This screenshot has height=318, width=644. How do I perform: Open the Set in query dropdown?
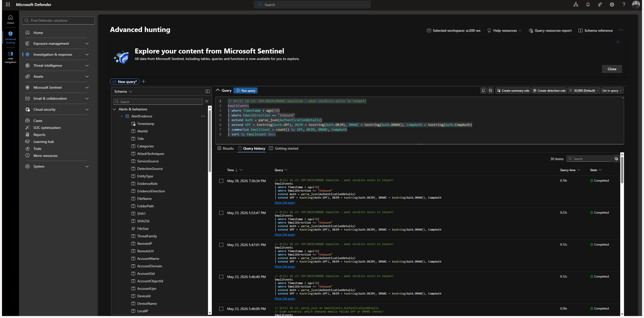(x=612, y=90)
